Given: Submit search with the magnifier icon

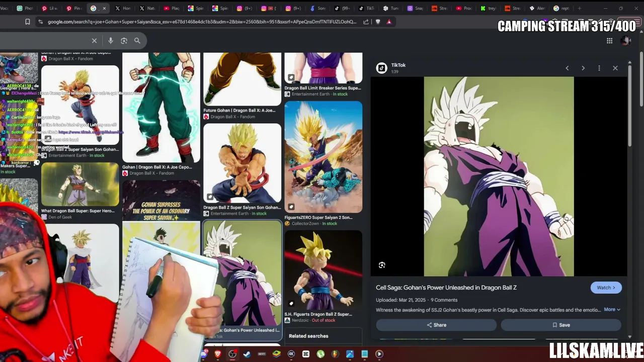Looking at the screenshot, I should pos(137,41).
